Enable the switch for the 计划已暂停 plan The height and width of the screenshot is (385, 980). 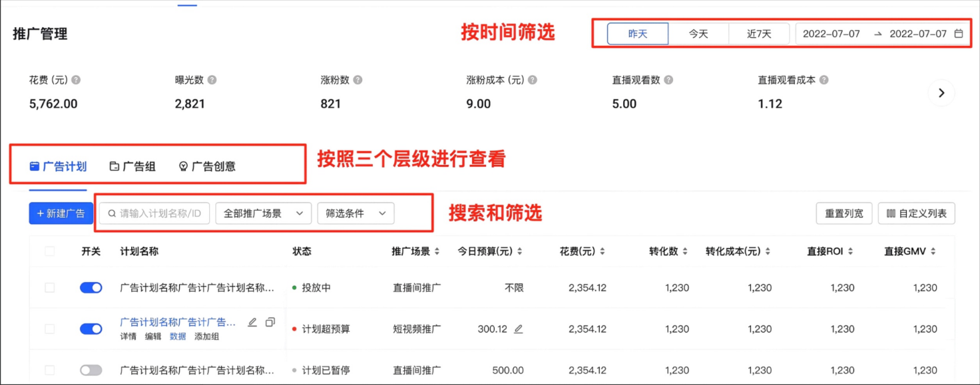coord(91,370)
